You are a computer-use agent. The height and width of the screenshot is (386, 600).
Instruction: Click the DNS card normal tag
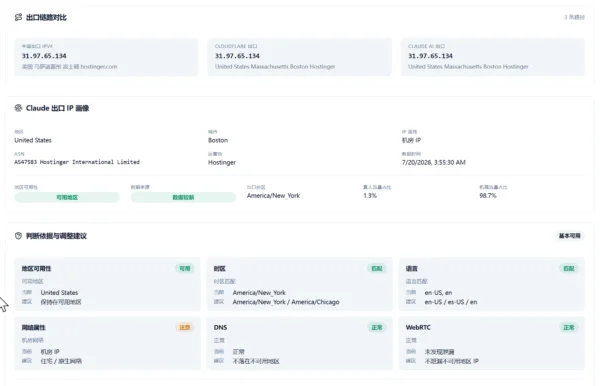(x=377, y=327)
